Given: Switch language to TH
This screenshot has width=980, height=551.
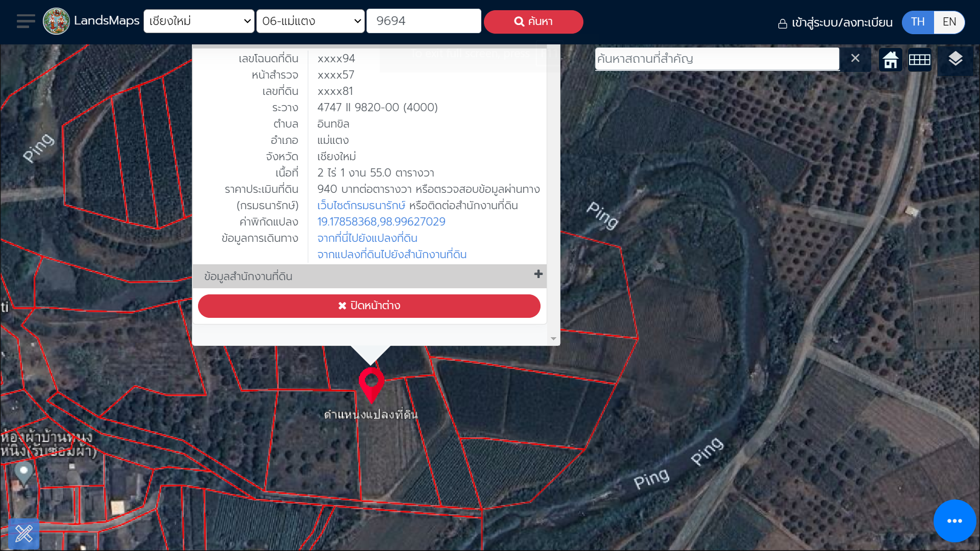Looking at the screenshot, I should tap(917, 22).
